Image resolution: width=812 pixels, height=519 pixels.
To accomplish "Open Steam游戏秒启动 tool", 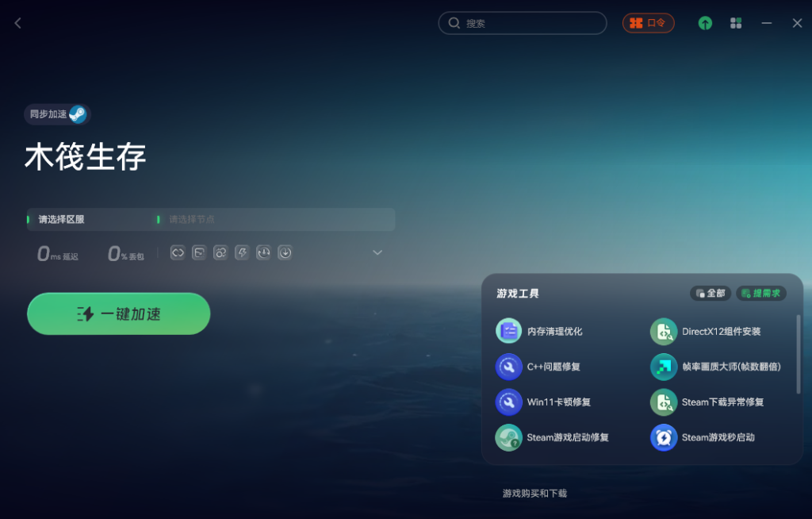I will [x=703, y=437].
